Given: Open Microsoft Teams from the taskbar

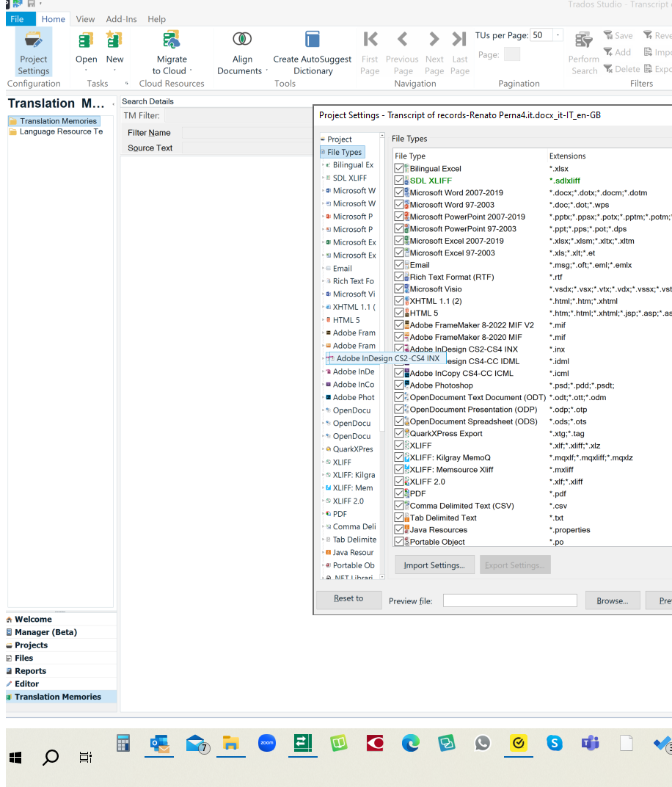Looking at the screenshot, I should 591,744.
